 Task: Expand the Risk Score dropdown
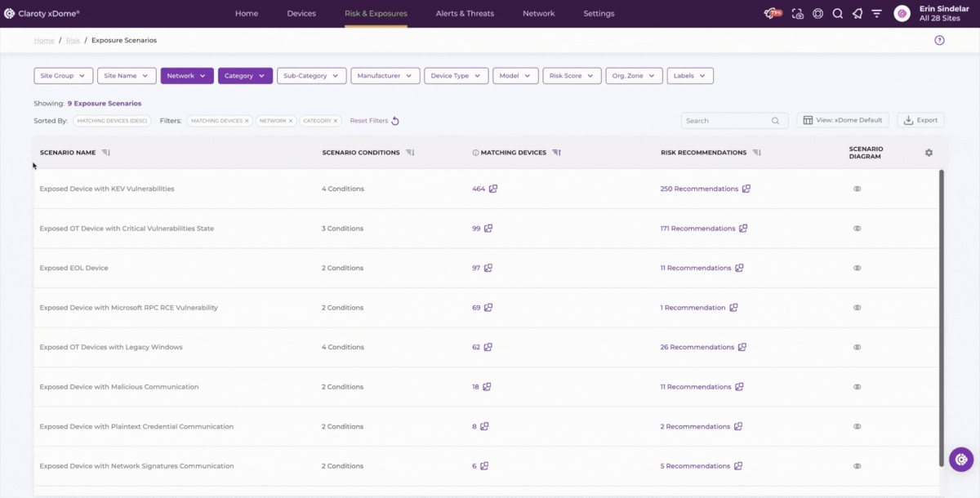click(x=572, y=76)
